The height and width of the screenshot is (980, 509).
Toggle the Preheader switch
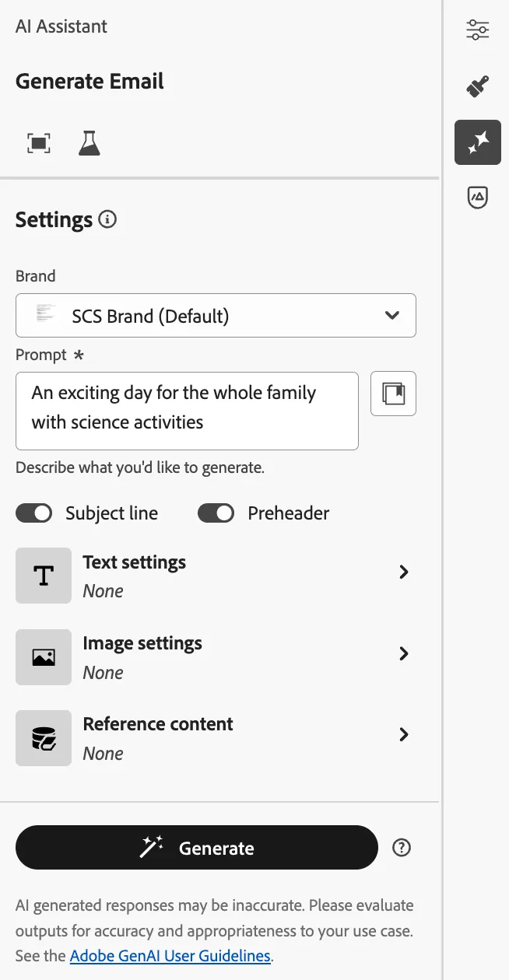[x=216, y=513]
